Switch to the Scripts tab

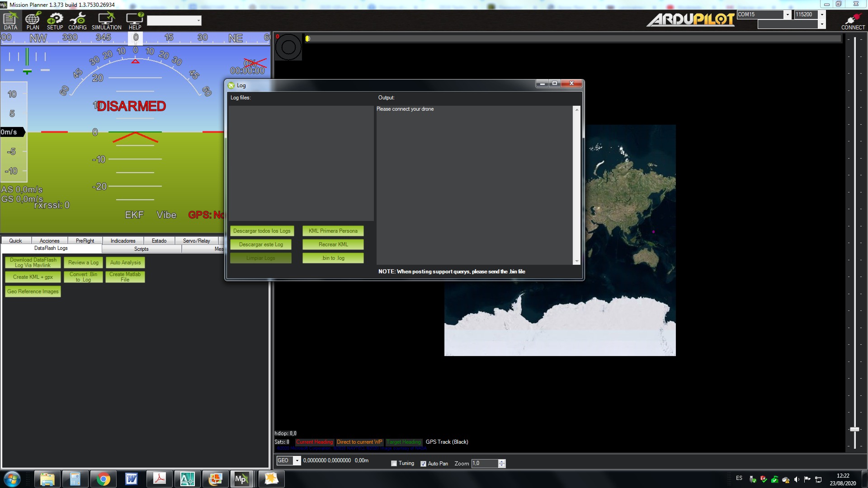click(141, 249)
